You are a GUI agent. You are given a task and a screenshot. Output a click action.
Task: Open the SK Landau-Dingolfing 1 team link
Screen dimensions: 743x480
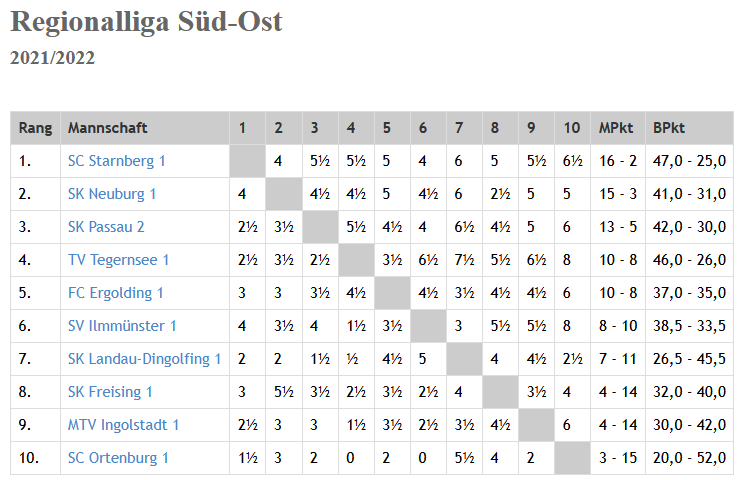click(144, 359)
